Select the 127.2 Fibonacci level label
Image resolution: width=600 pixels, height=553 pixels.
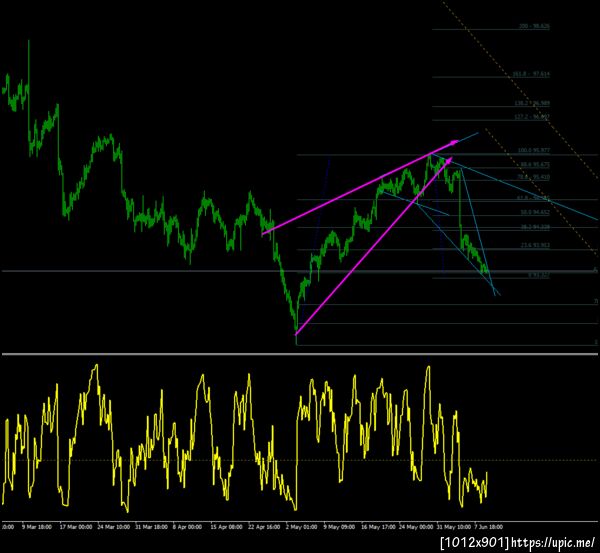532,117
